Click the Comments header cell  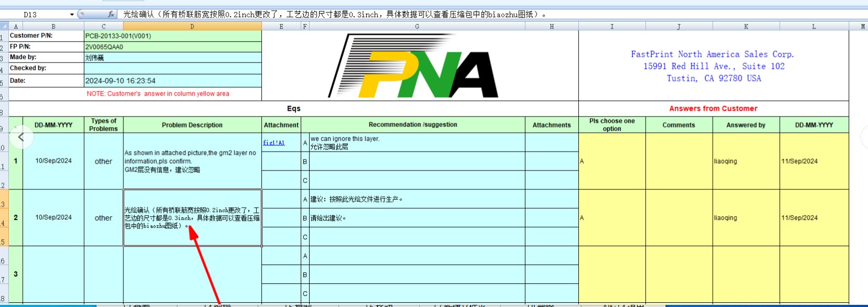point(679,125)
